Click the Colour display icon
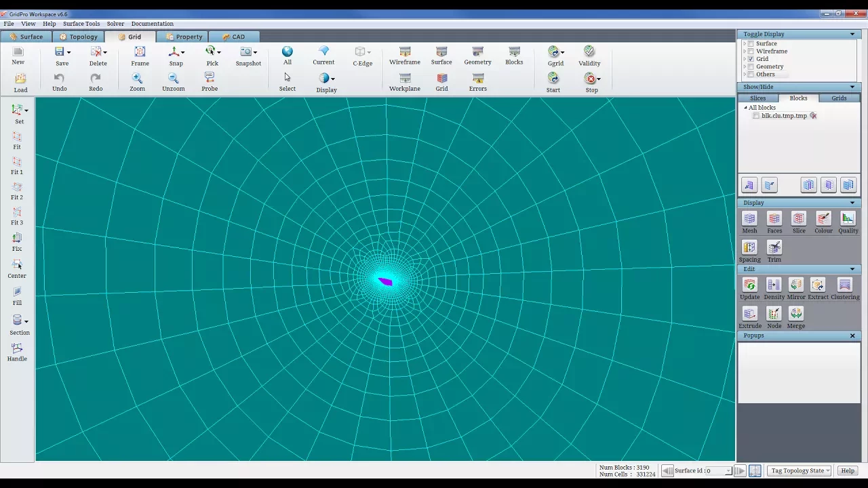868x488 pixels. [x=823, y=218]
